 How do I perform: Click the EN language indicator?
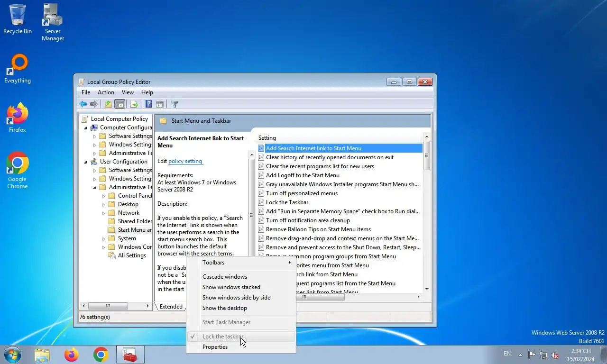pos(507,354)
